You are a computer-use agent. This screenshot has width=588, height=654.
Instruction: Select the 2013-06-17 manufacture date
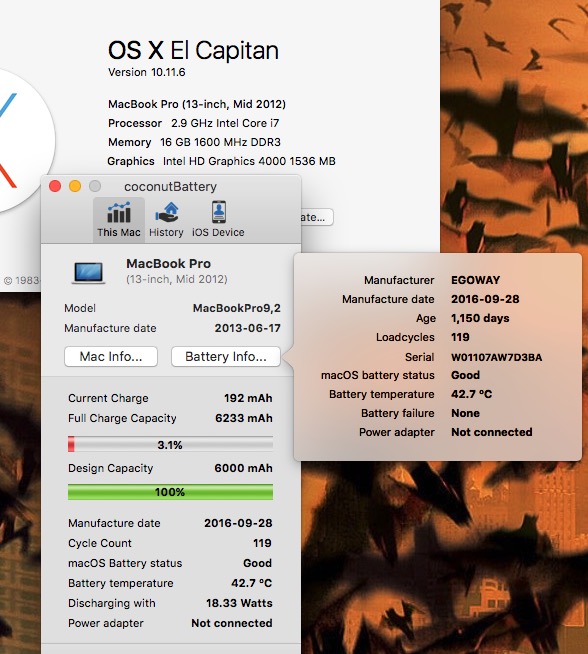tap(248, 328)
